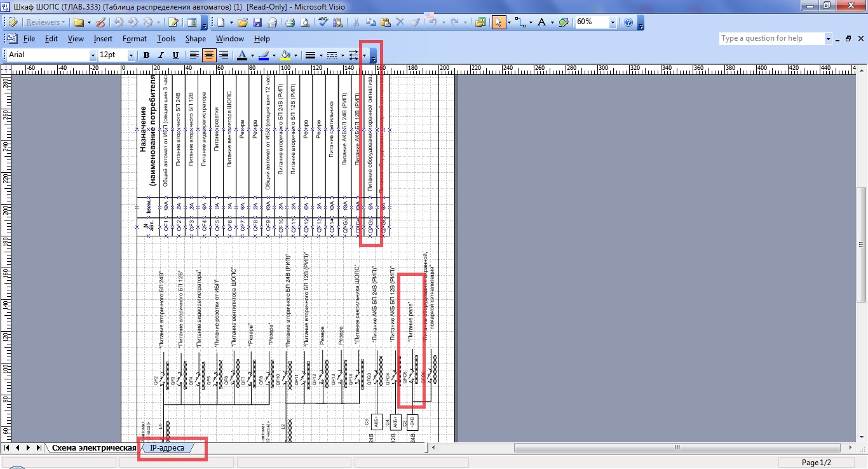Expand the New drawing dropdown arrow
Viewport: 868px width, 469px height.
pyautogui.click(x=230, y=22)
